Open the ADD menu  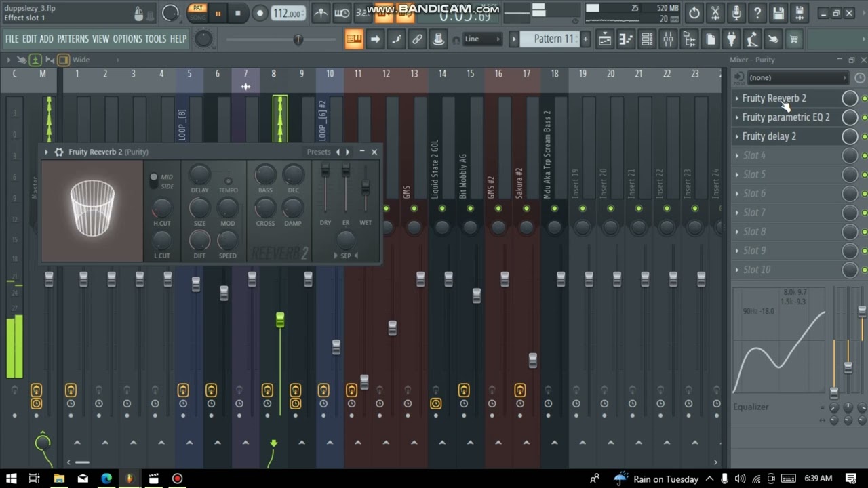pos(46,39)
